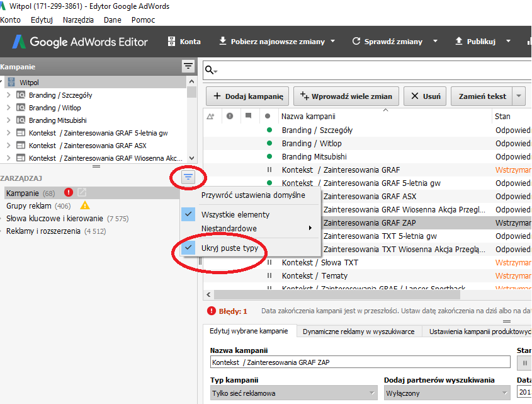The image size is (532, 404).
Task: Click green status dot of Branding Mitsubishi row
Action: (269, 156)
